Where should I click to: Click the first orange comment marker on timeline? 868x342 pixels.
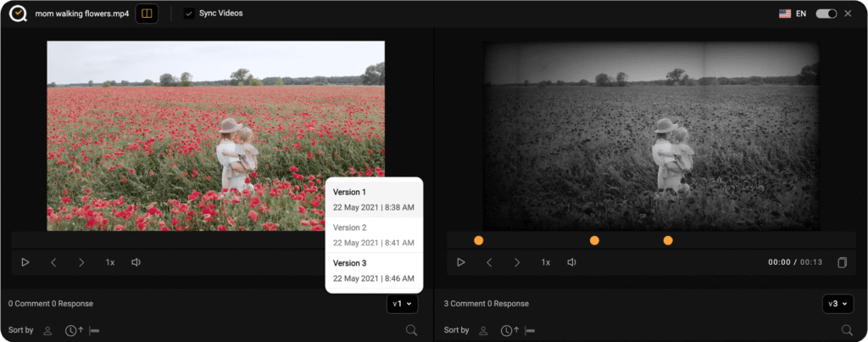[478, 241]
